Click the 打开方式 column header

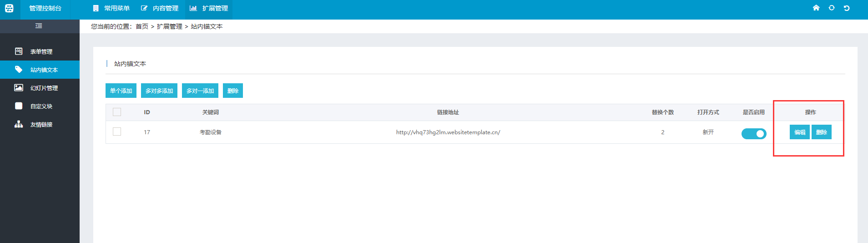pyautogui.click(x=708, y=112)
